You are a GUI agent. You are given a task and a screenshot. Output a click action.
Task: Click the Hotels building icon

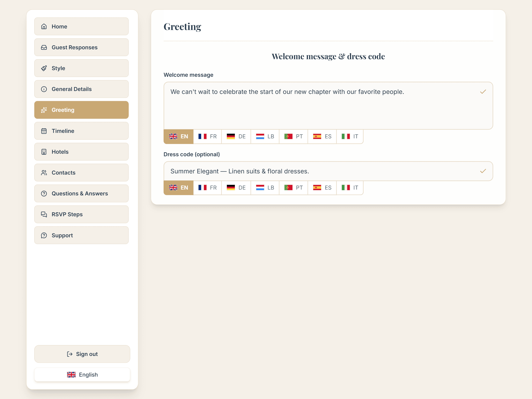(44, 152)
